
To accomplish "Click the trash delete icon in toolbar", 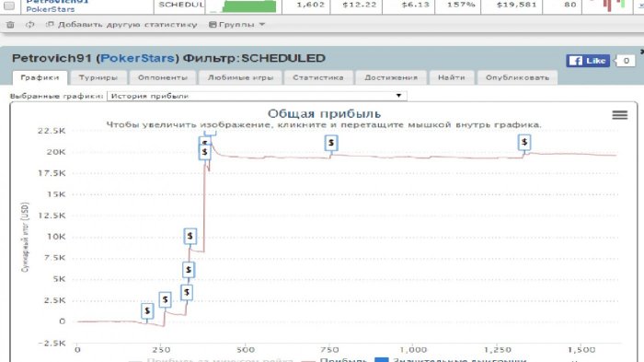I will click(10, 25).
